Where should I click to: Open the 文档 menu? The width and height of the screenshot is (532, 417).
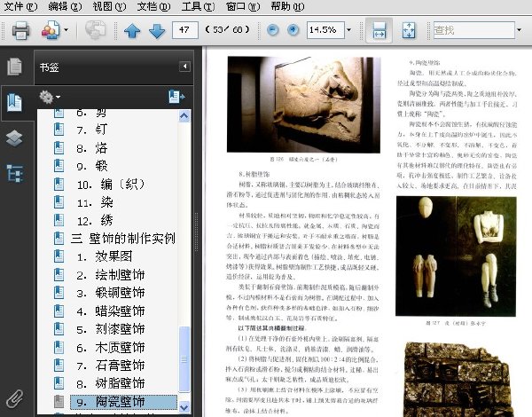point(153,6)
